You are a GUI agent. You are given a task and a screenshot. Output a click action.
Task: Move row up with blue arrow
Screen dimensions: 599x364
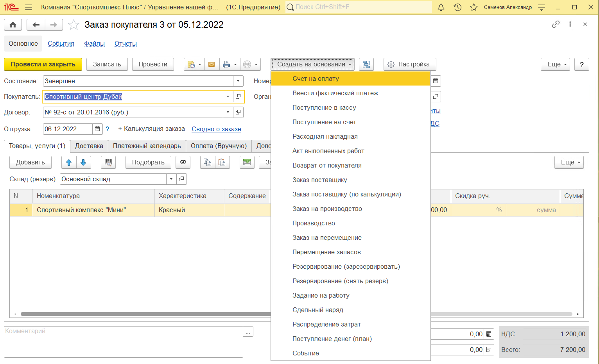(69, 162)
